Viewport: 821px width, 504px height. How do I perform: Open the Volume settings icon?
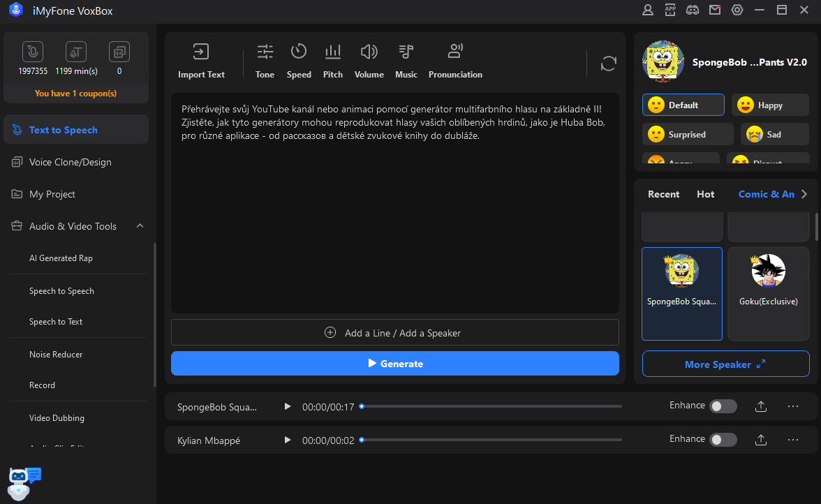369,61
